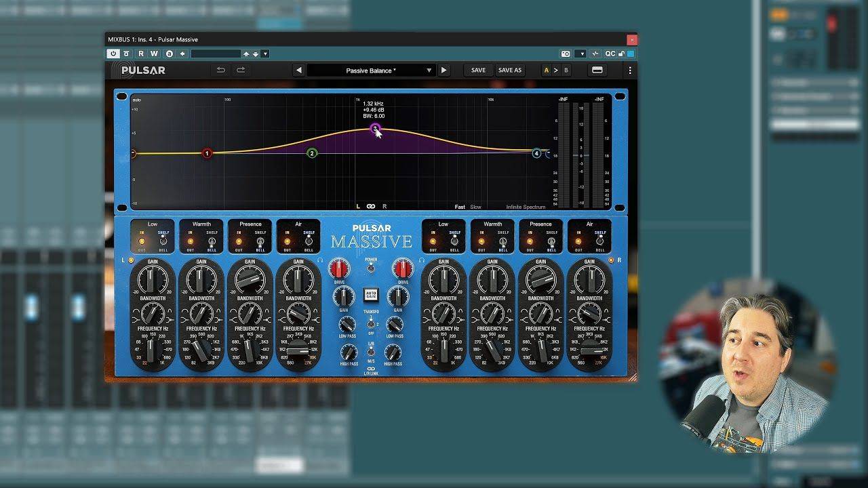Load the next preset with the right arrow
The width and height of the screenshot is (868, 488).
click(x=444, y=70)
